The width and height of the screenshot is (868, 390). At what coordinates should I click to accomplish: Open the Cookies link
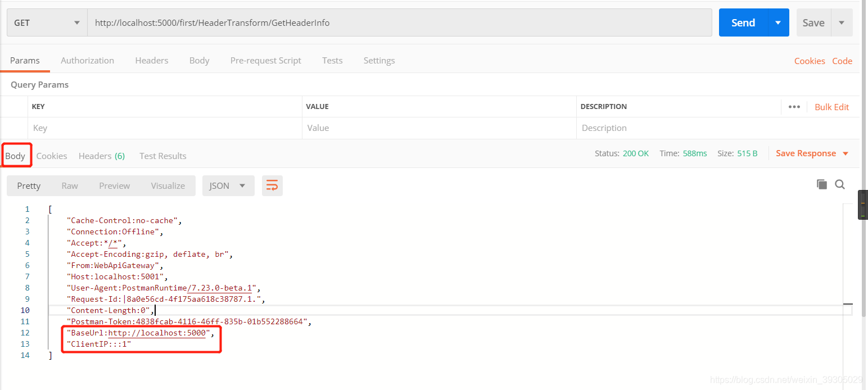[x=810, y=61]
